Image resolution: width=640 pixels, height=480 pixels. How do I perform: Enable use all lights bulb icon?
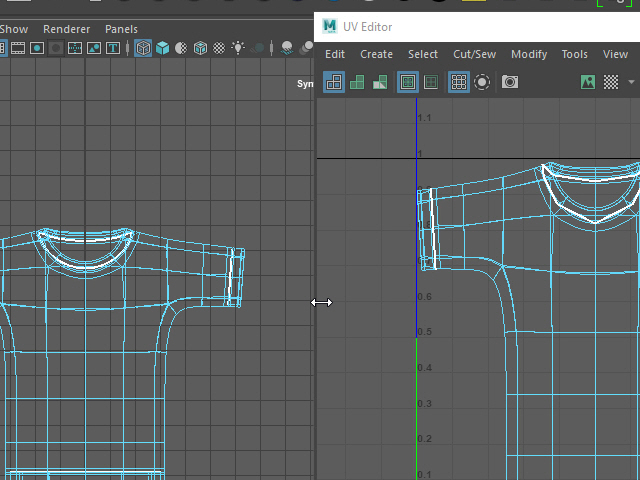coord(238,48)
